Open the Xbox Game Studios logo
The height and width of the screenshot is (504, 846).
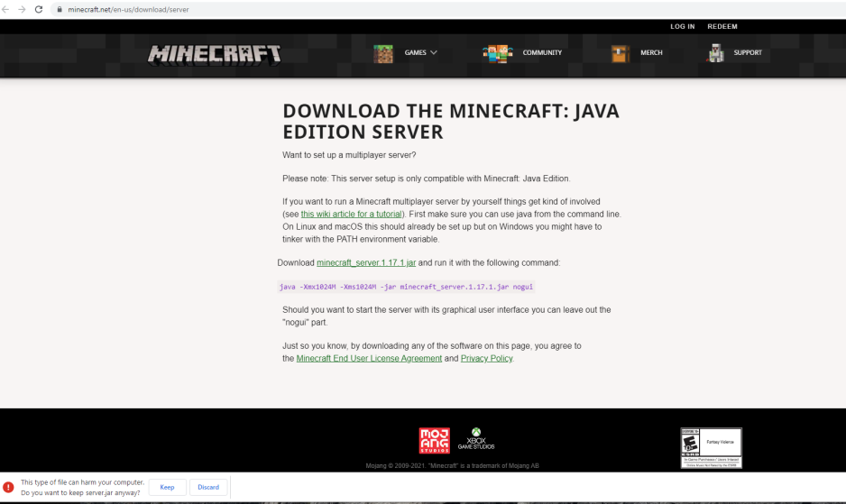pyautogui.click(x=476, y=439)
